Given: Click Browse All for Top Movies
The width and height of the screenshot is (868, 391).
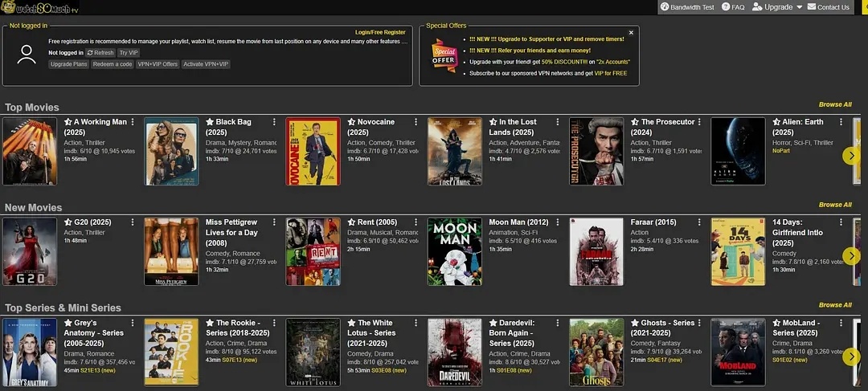Looking at the screenshot, I should (x=835, y=104).
